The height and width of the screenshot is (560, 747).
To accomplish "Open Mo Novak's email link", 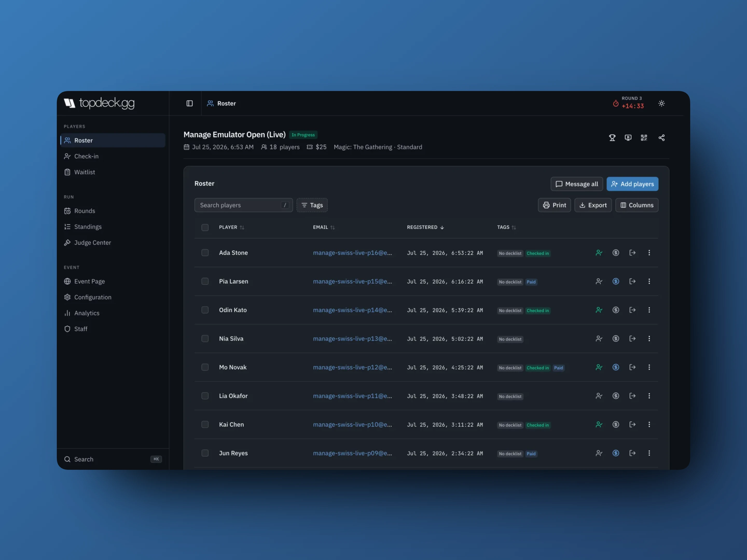I will 352,367.
